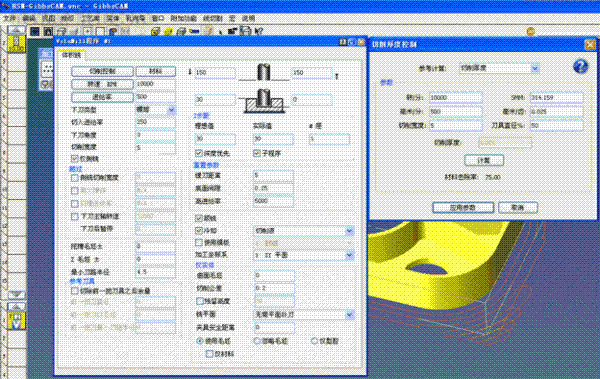
Task: Click the orange round icon at toolbar right
Action: tap(530, 31)
